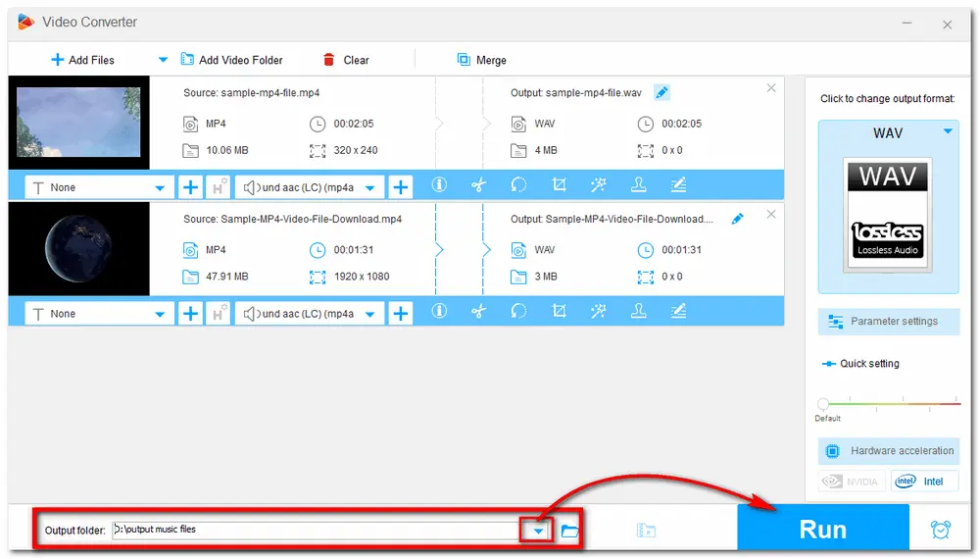Click Merge in the top toolbar

(482, 60)
